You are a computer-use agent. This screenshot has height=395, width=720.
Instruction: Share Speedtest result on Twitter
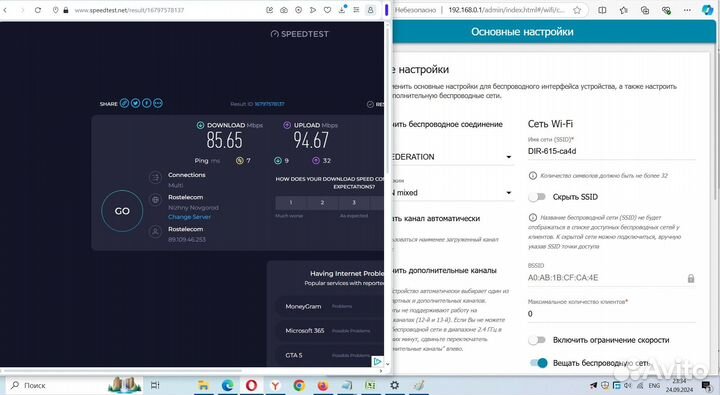point(135,103)
